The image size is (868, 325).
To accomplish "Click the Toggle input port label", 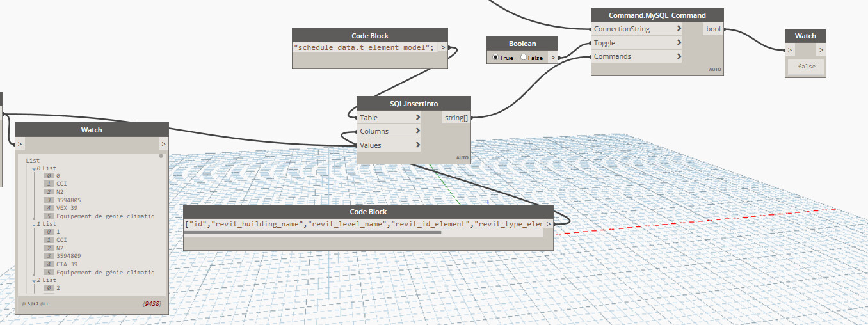I will (x=604, y=43).
